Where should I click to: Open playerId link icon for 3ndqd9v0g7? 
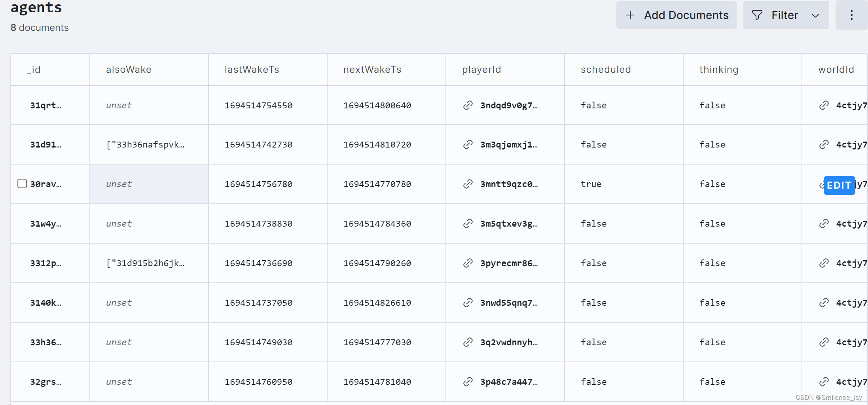(468, 105)
